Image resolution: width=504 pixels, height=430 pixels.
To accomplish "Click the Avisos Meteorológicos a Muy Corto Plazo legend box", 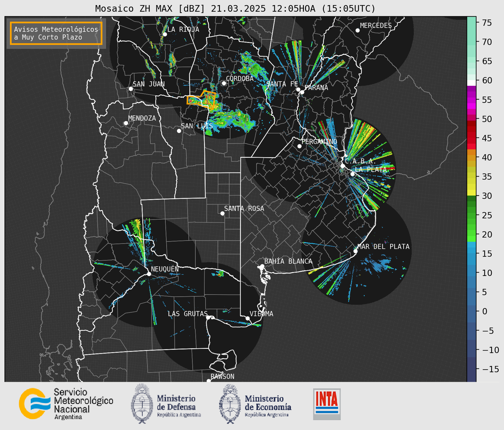I will click(x=56, y=33).
